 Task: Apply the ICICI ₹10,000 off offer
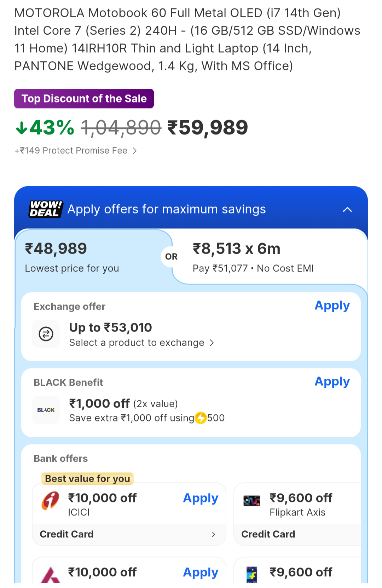[201, 498]
